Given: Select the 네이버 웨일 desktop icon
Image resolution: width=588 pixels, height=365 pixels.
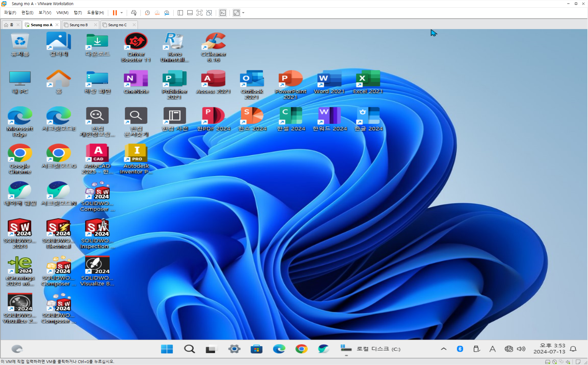Looking at the screenshot, I should [x=20, y=194].
